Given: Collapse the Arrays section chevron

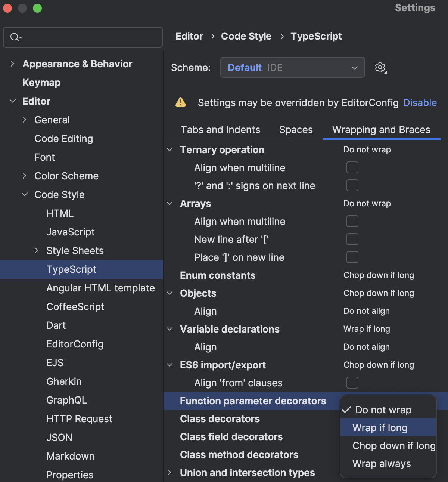Looking at the screenshot, I should pyautogui.click(x=169, y=203).
